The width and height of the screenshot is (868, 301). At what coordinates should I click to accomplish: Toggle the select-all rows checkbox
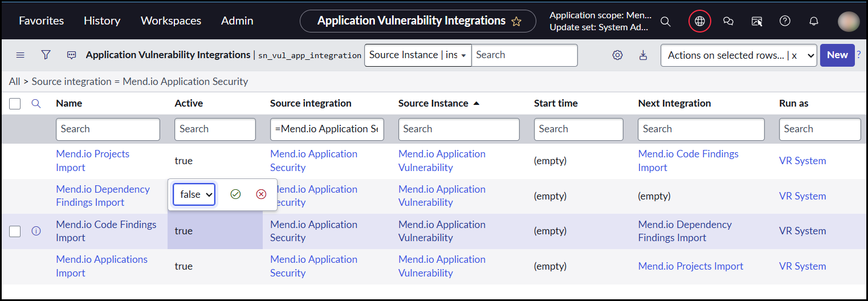(x=15, y=104)
